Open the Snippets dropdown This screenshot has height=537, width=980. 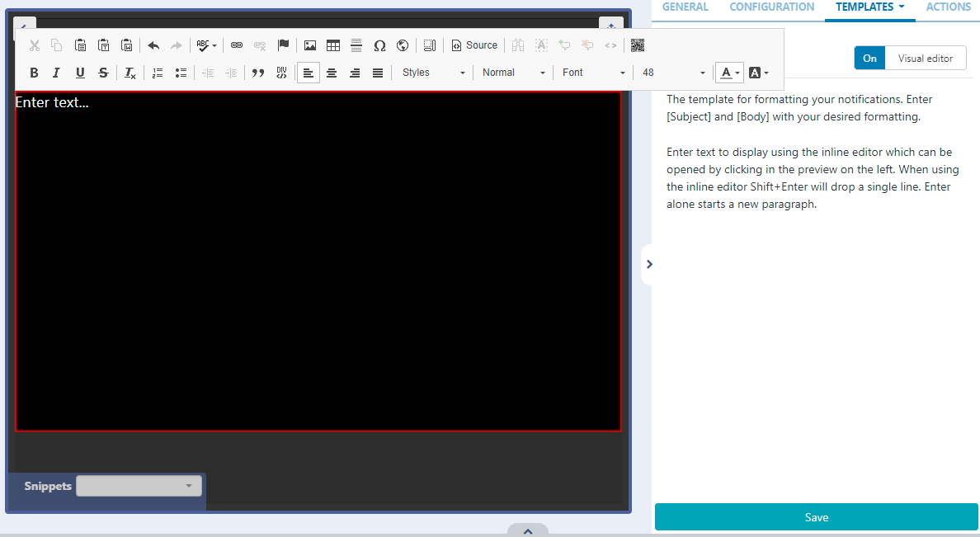(x=139, y=486)
